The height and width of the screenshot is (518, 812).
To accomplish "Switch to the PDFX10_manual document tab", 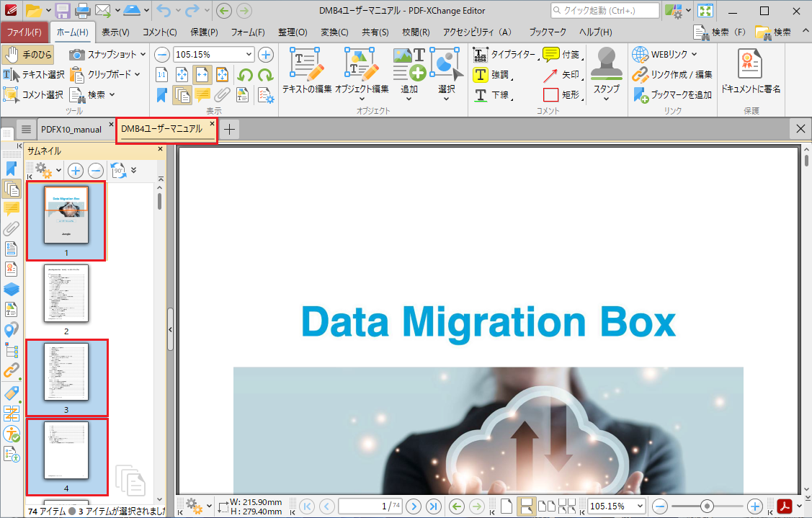I will [x=71, y=130].
